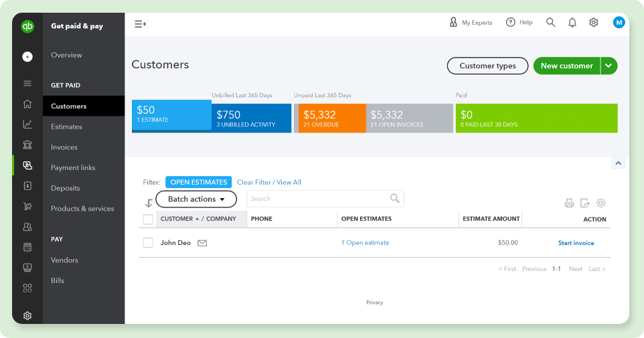The height and width of the screenshot is (338, 644).
Task: Select the orange $5,332 Overdue bar
Action: 331,118
